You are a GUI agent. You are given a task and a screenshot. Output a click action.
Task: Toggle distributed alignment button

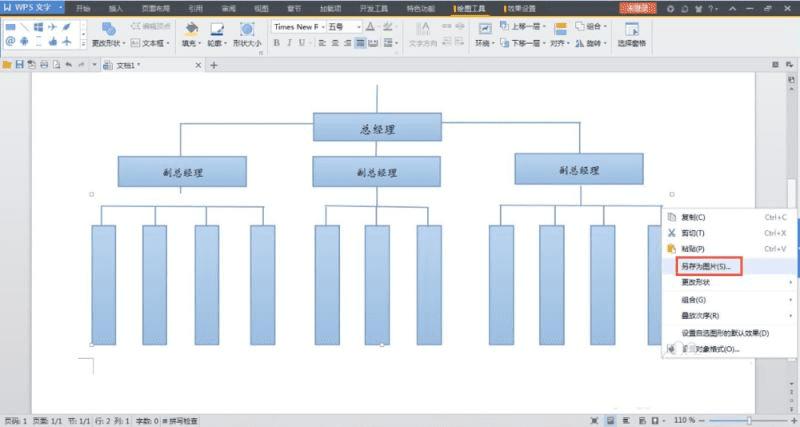tap(373, 43)
